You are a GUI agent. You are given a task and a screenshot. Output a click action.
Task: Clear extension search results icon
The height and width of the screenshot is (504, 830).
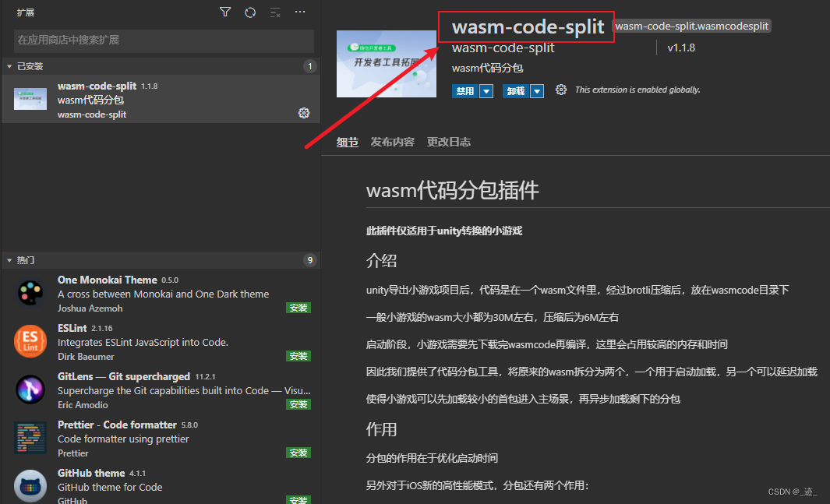click(x=275, y=12)
